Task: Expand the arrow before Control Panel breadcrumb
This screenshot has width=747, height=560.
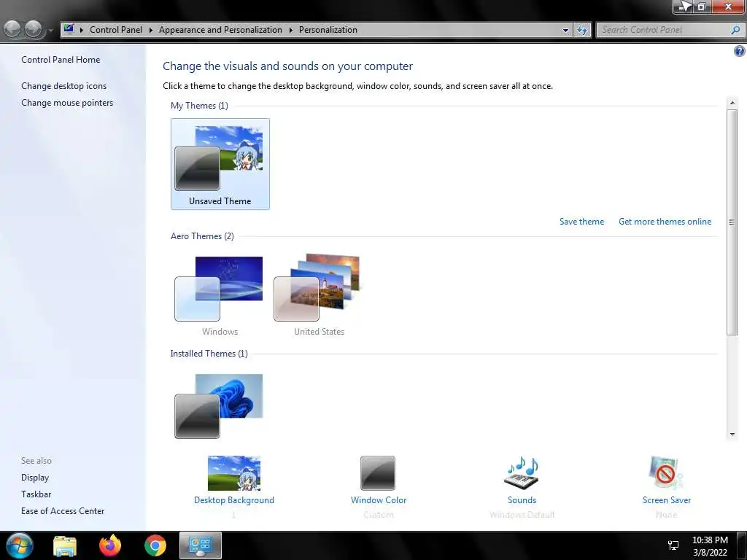Action: (82, 30)
